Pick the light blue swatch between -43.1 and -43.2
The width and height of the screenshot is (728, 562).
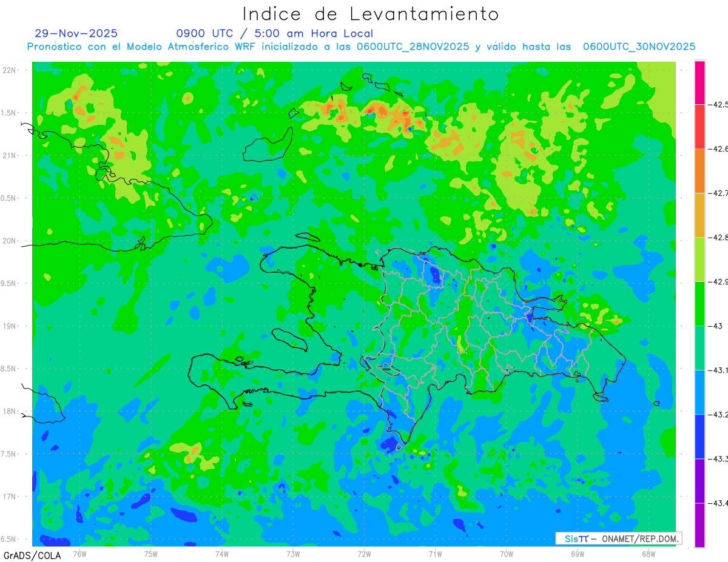(699, 392)
